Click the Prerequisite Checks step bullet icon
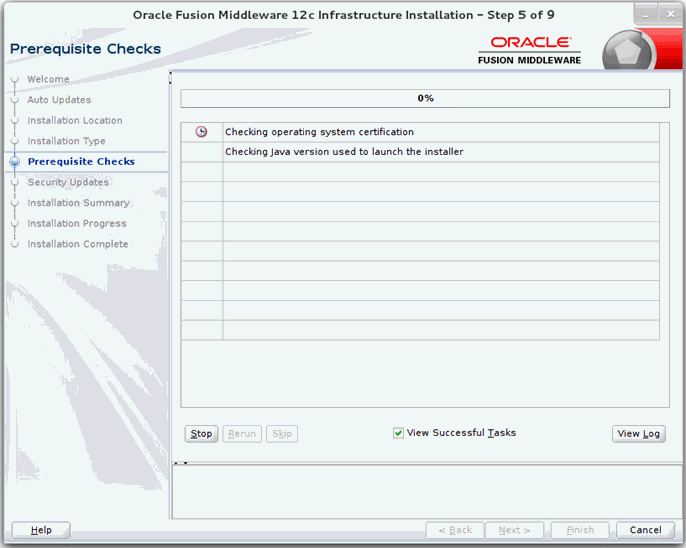The width and height of the screenshot is (686, 548). [15, 162]
